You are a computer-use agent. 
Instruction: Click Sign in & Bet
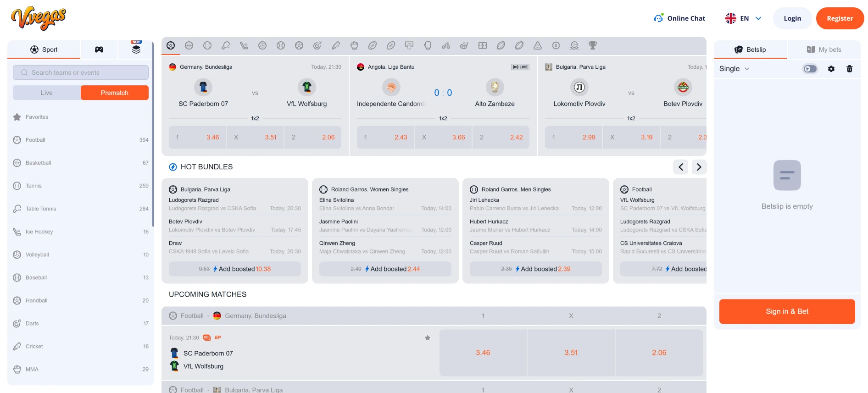click(x=787, y=311)
